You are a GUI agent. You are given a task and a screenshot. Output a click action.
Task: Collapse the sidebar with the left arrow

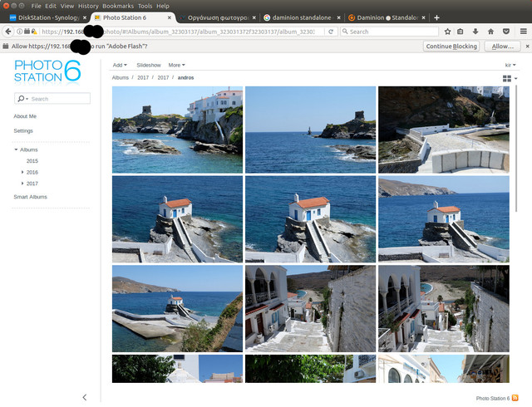pyautogui.click(x=85, y=398)
